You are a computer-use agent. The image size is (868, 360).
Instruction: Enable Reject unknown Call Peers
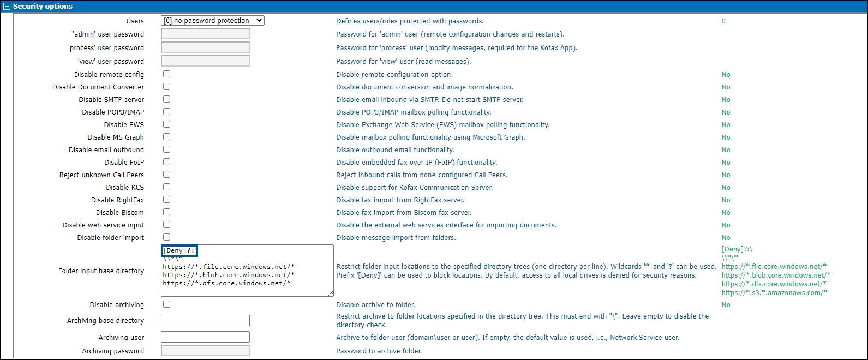(166, 175)
